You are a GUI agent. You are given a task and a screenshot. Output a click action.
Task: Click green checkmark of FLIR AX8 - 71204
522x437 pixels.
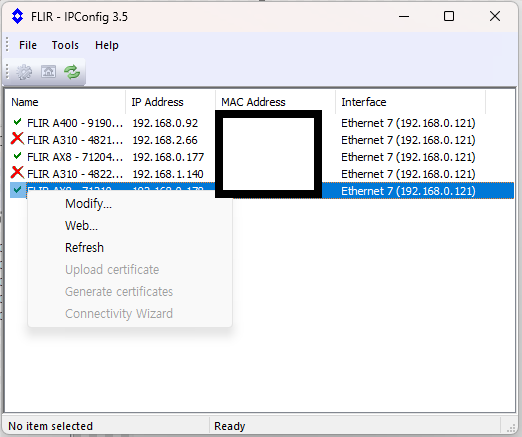17,156
